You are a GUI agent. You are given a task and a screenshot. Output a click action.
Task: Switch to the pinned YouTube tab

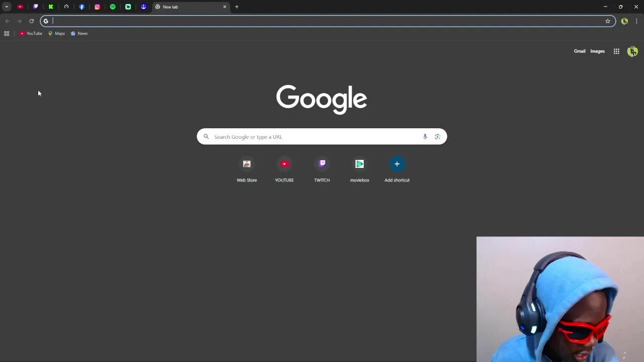click(20, 7)
